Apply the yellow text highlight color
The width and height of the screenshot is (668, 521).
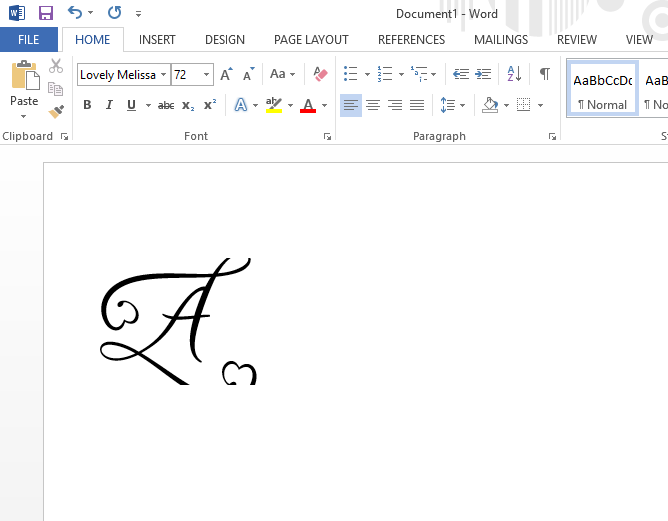coord(274,105)
